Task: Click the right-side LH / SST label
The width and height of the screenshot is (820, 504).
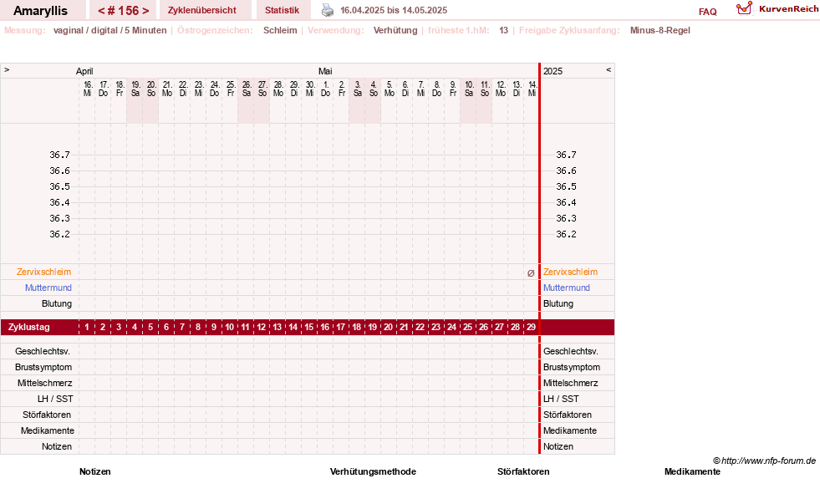Action: click(x=561, y=399)
